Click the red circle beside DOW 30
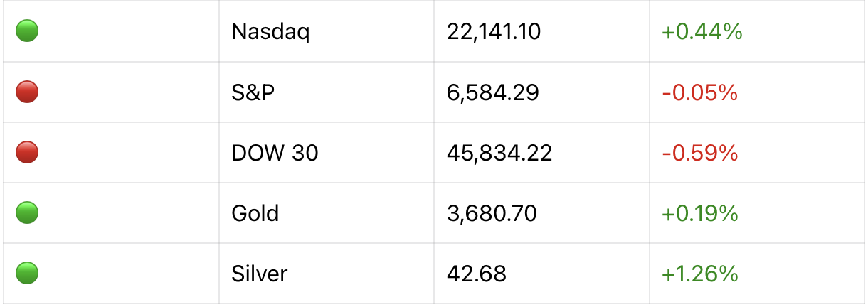 tap(27, 152)
